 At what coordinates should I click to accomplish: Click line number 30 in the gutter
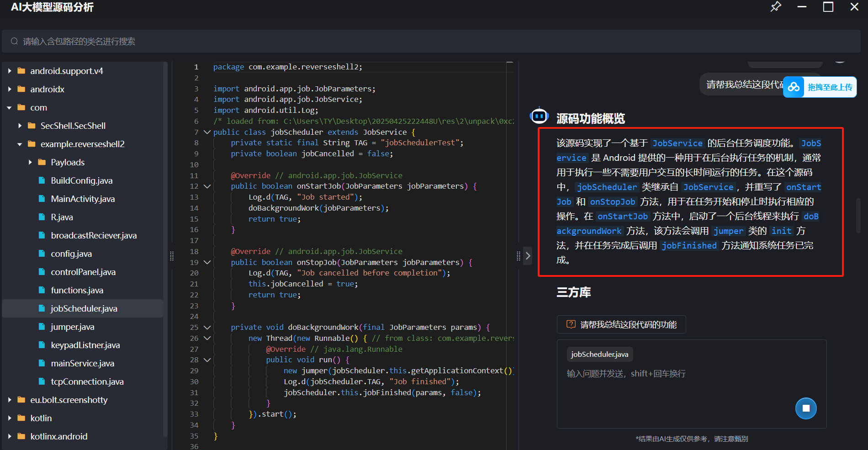click(194, 382)
